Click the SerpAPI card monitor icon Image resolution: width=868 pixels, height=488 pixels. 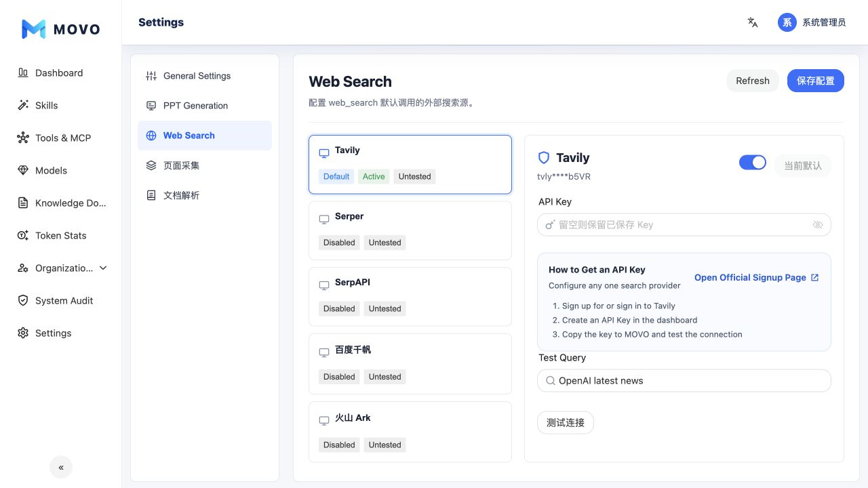(324, 285)
